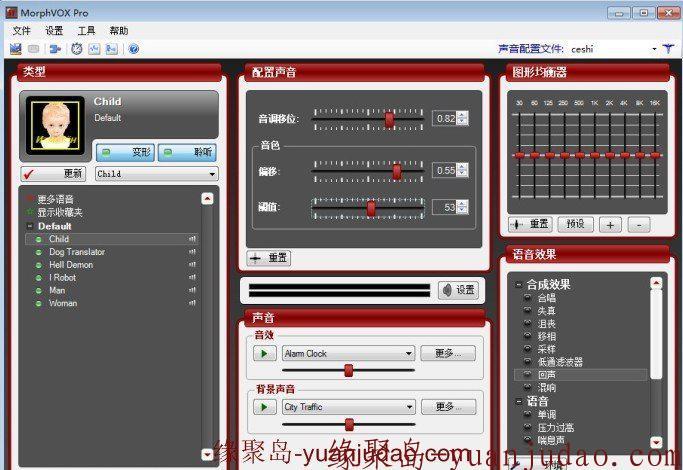Open the 工具 menu
The height and width of the screenshot is (470, 683).
86,30
